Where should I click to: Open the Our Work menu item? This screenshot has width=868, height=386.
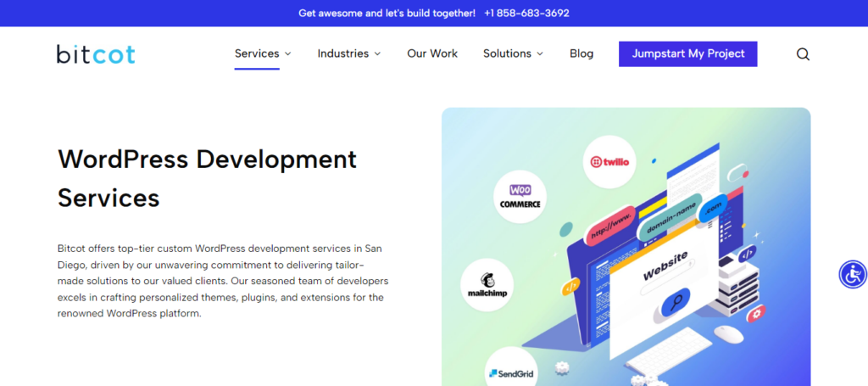point(432,53)
